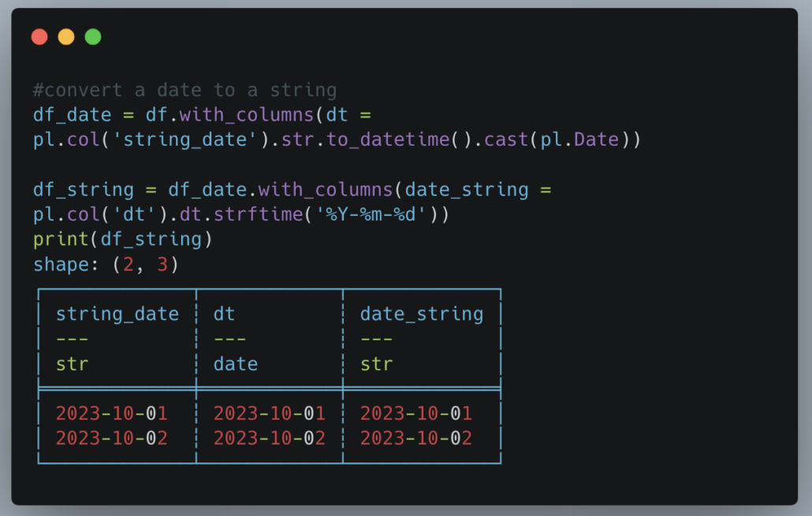Click the yellow minimize window dot
The width and height of the screenshot is (812, 516).
[66, 37]
